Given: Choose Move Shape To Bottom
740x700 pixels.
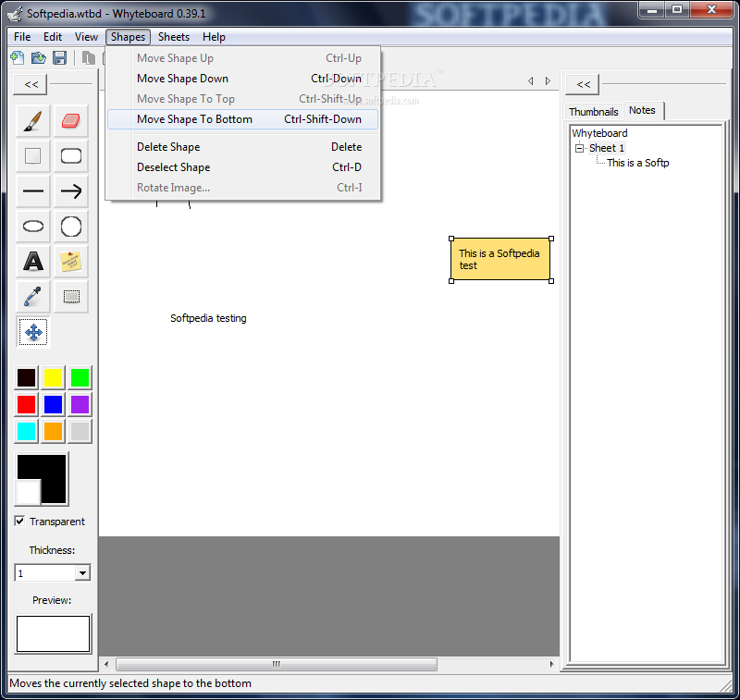Looking at the screenshot, I should point(242,119).
